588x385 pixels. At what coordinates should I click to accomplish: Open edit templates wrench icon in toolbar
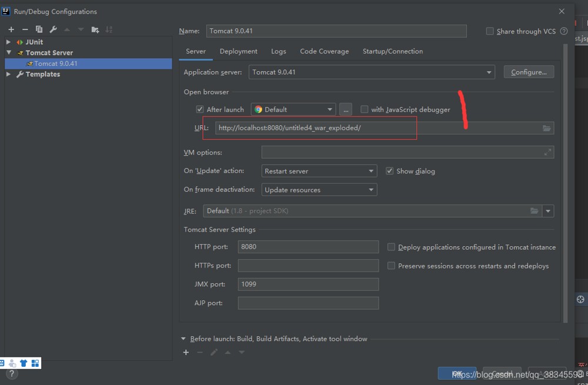[54, 29]
